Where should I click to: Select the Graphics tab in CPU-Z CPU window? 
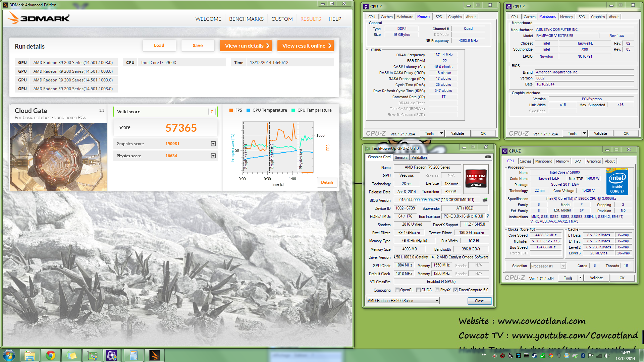(594, 161)
